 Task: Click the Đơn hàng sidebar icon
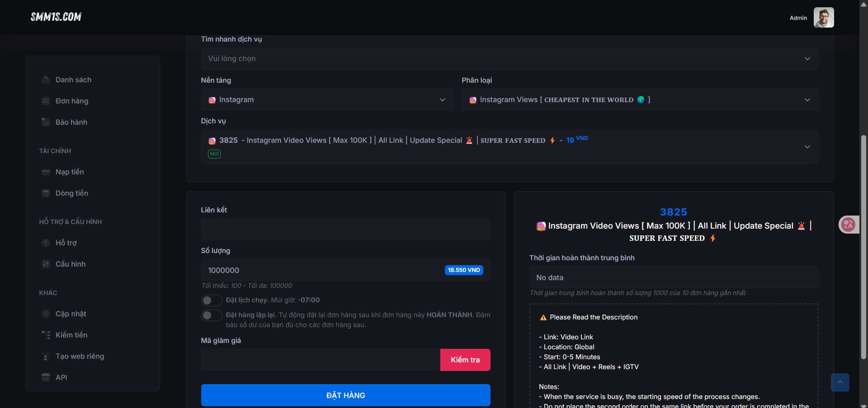tap(46, 101)
